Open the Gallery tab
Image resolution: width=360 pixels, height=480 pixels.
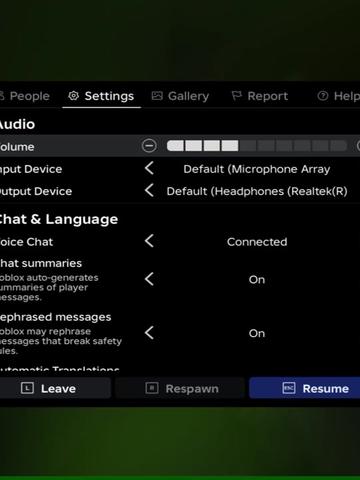(x=180, y=96)
